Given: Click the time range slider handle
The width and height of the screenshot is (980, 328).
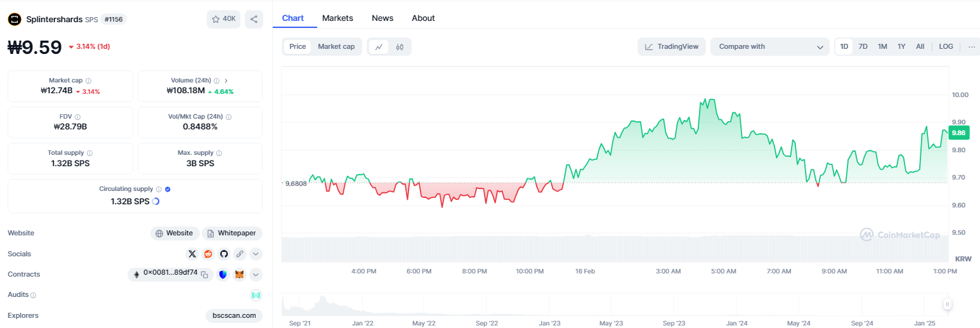Looking at the screenshot, I should 947,305.
